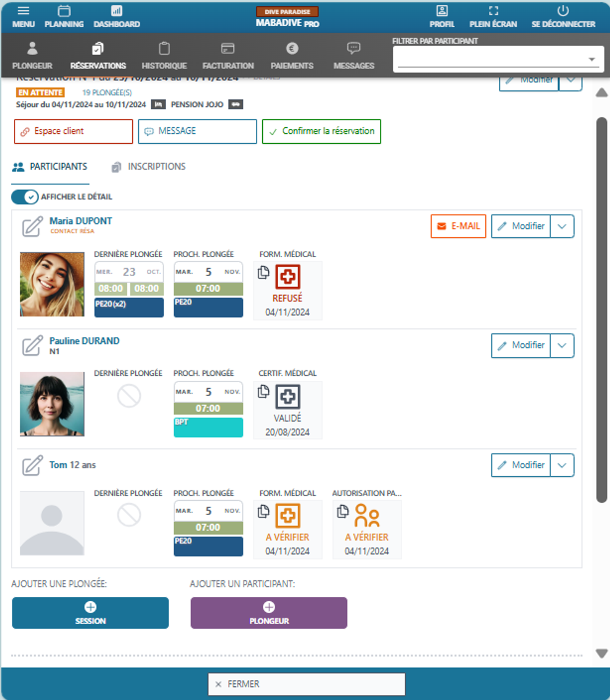Click the accommodation bed icon beside the stay dates
This screenshot has width=610, height=700.
(x=158, y=104)
